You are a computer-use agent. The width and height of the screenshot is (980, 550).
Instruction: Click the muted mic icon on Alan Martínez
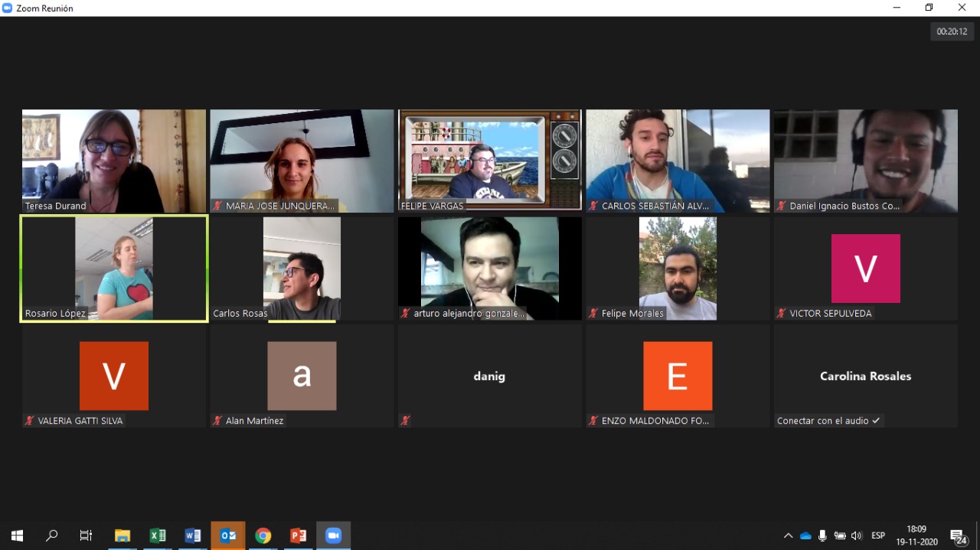coord(217,421)
